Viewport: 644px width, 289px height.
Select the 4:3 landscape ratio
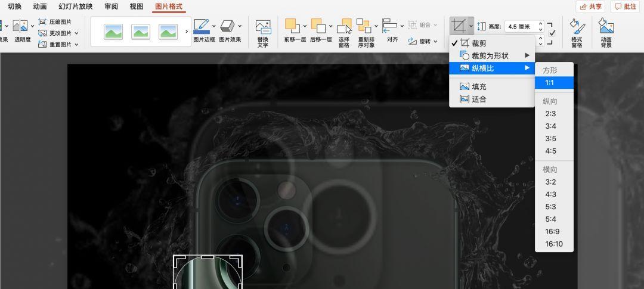pos(554,194)
